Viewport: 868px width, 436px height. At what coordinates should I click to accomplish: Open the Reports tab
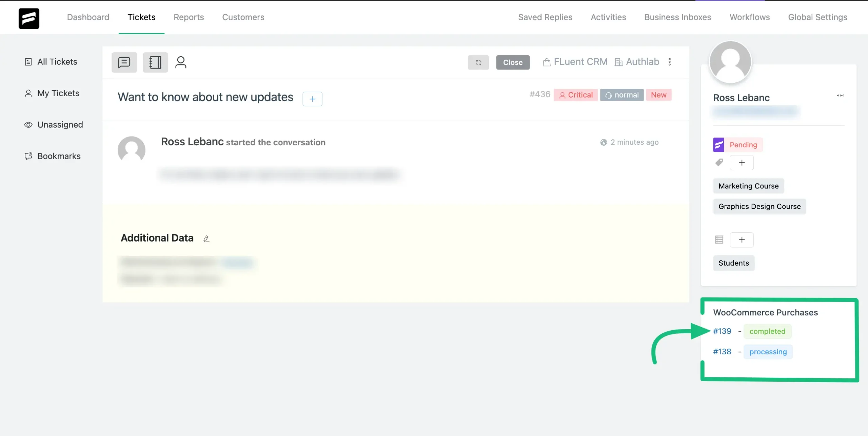tap(189, 17)
